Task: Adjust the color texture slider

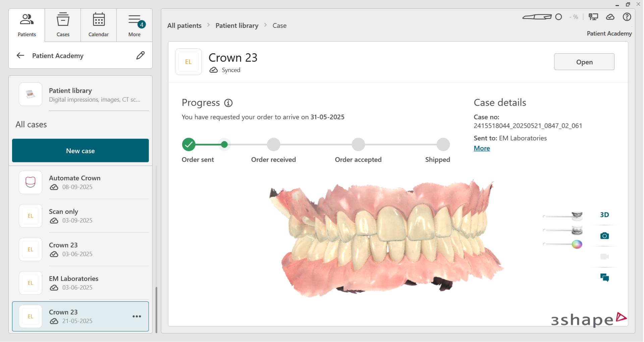Action: coord(577,244)
